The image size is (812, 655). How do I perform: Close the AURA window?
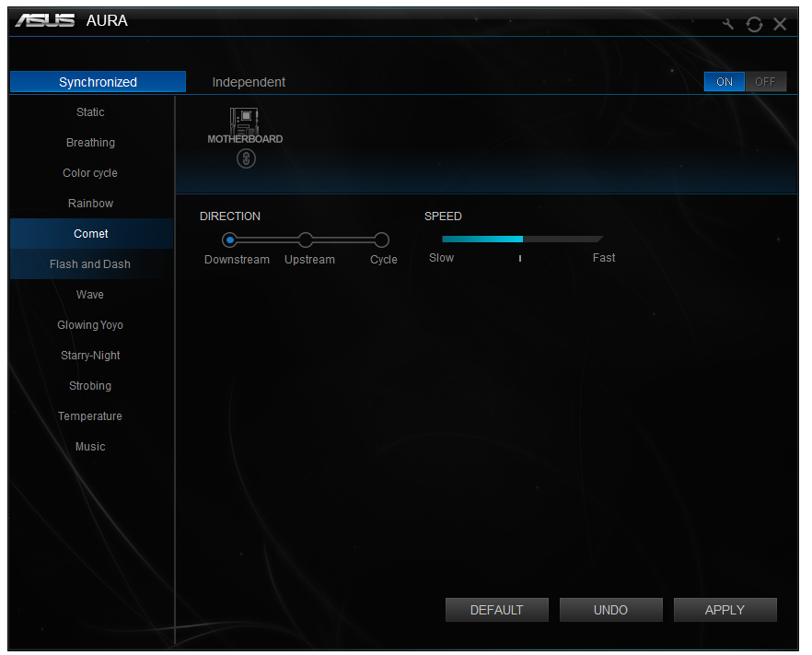780,24
